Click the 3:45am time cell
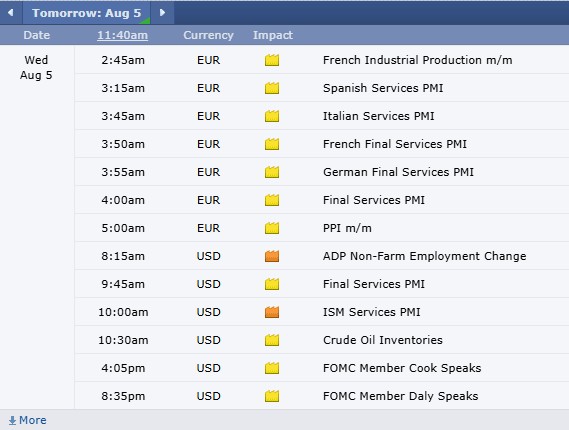 pyautogui.click(x=123, y=116)
